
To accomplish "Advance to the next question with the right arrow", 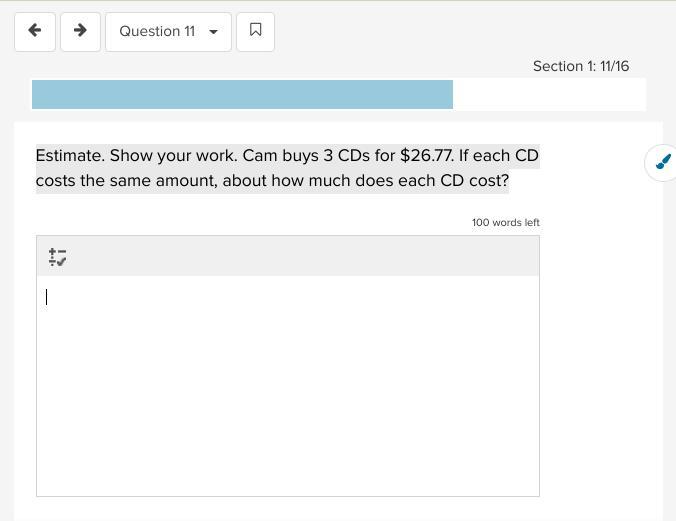I will tap(80, 31).
